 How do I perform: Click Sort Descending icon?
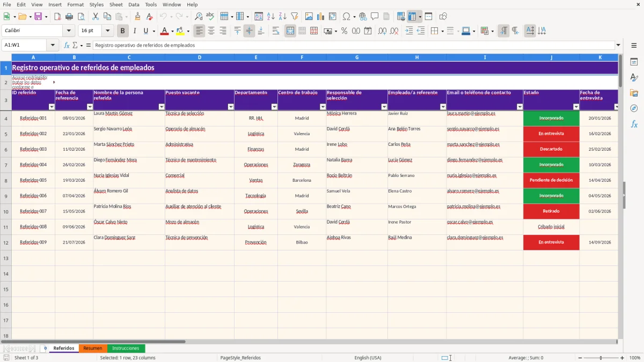282,17
